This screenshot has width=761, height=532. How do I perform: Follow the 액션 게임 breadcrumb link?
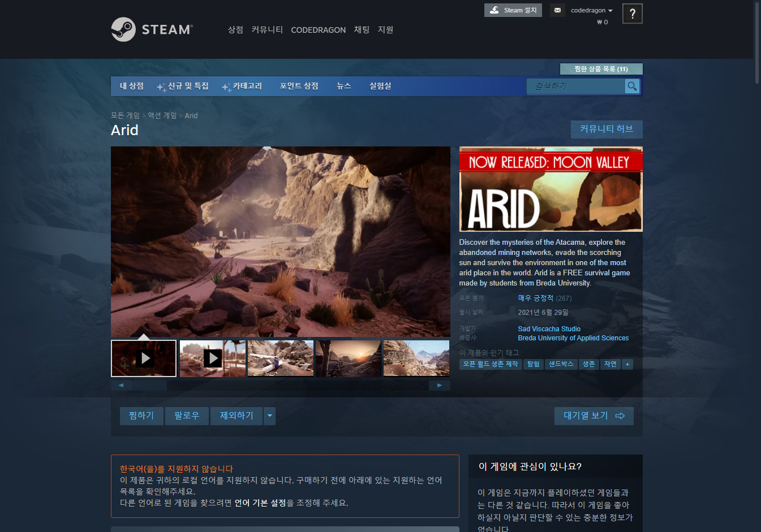point(162,115)
